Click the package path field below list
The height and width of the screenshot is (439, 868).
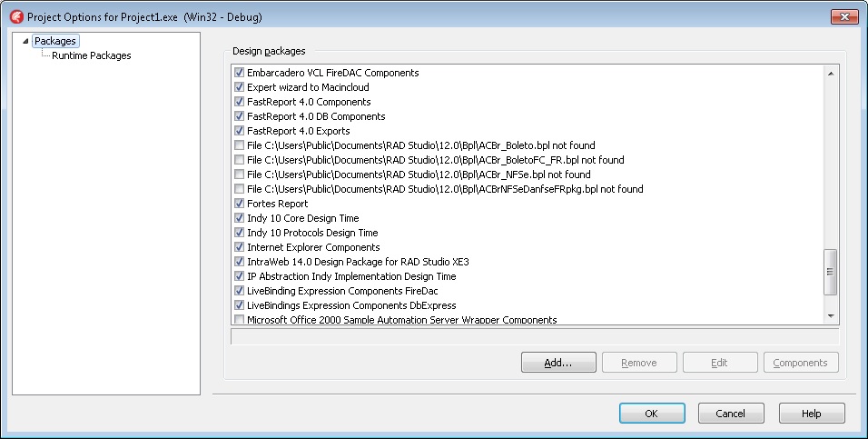[x=535, y=336]
